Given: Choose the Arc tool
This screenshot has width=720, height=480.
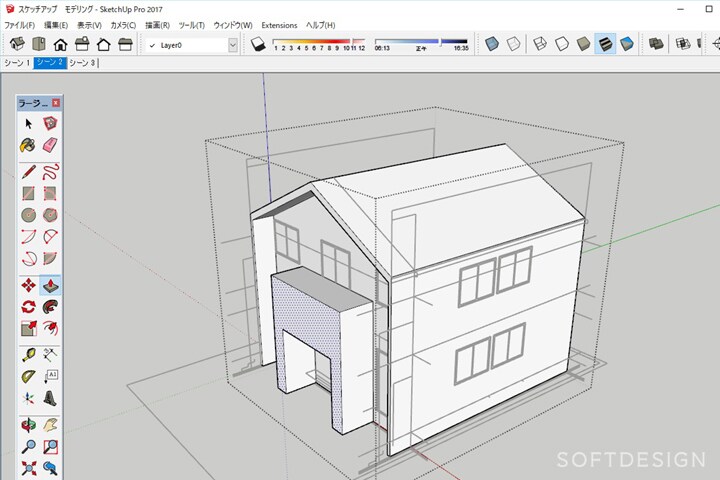Looking at the screenshot, I should tap(28, 237).
